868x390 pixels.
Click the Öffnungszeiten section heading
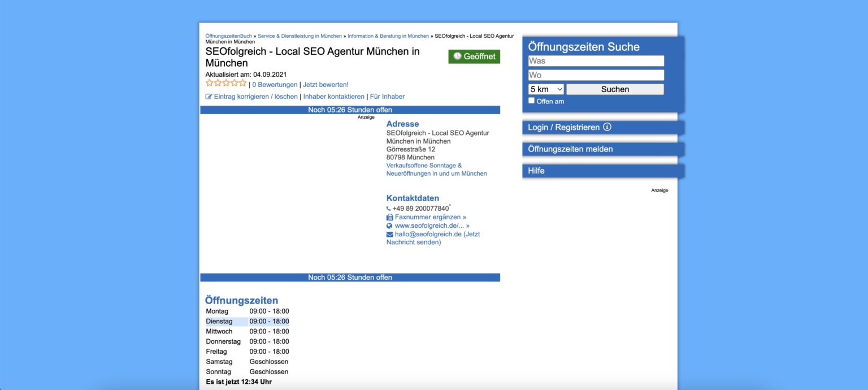coord(242,301)
